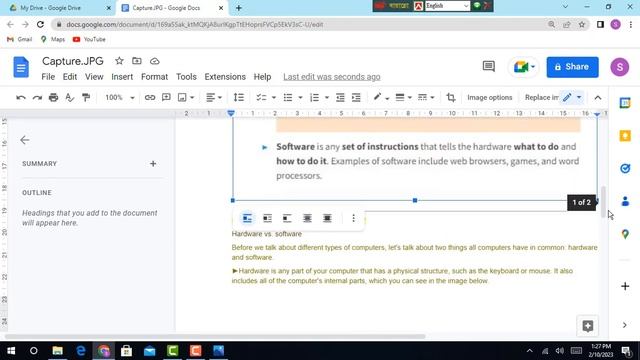Open the Format menu
640x360 pixels.
pos(154,77)
